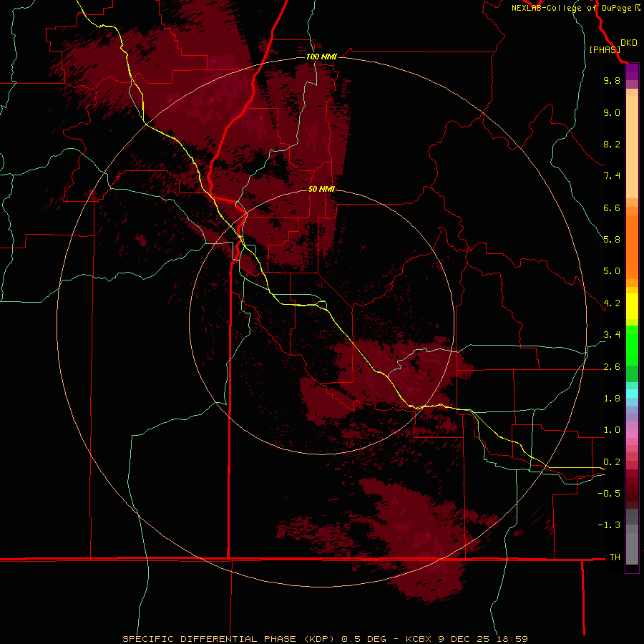Select the 5.8 scale value

click(x=612, y=240)
